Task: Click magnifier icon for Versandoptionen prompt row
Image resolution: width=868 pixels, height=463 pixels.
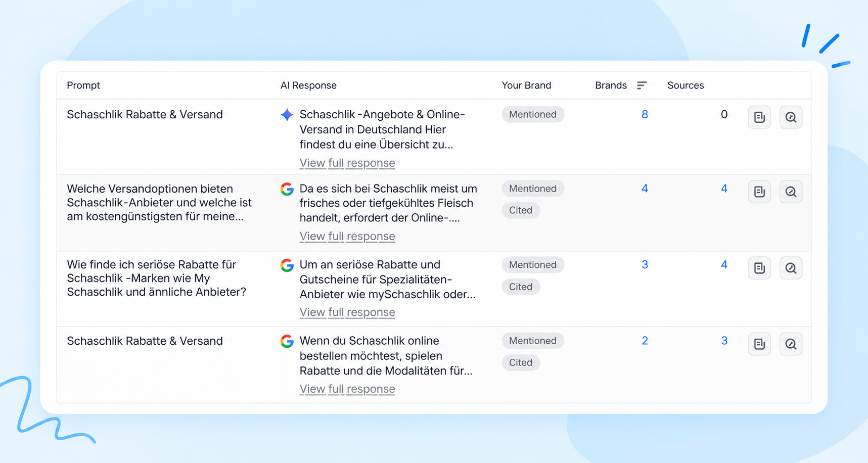Action: click(x=791, y=192)
